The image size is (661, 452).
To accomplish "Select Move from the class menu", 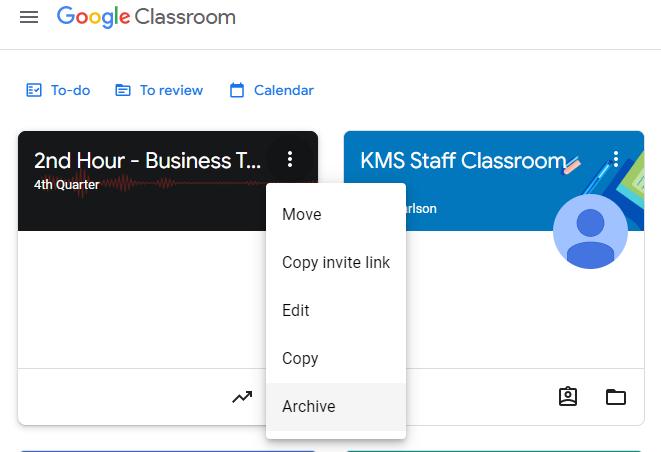I will [336, 215].
